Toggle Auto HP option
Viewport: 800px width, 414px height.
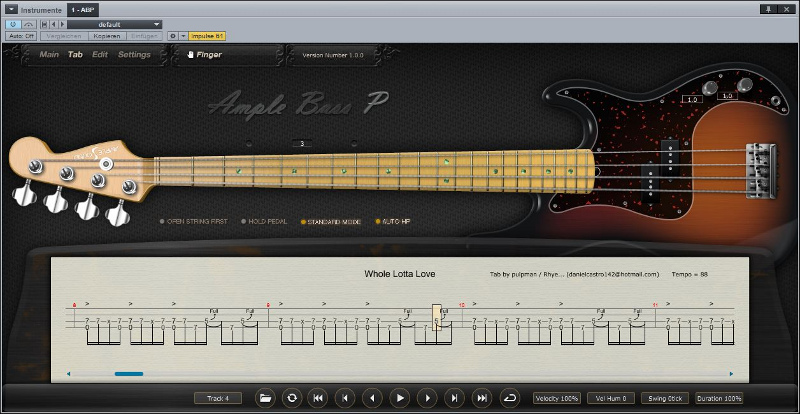tap(393, 222)
